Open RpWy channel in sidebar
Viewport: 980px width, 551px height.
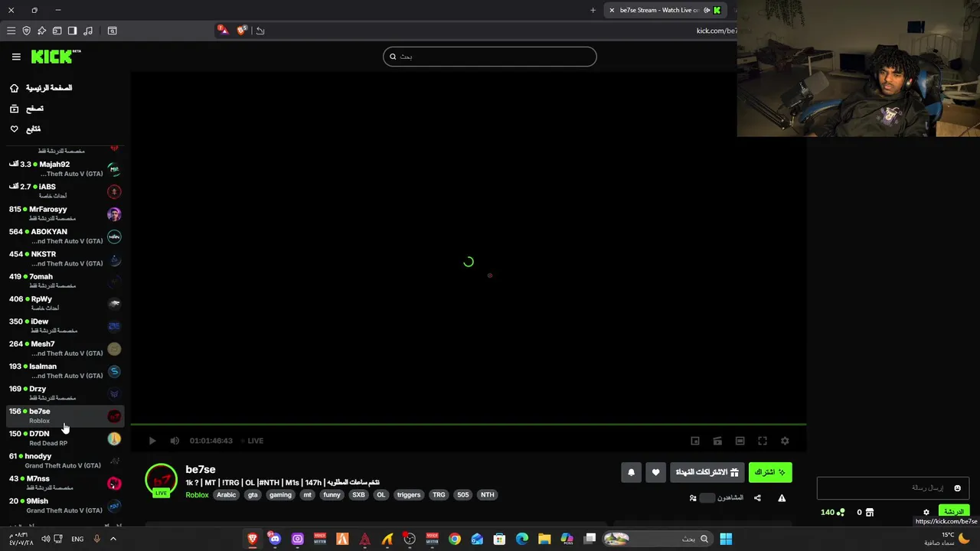coord(65,303)
